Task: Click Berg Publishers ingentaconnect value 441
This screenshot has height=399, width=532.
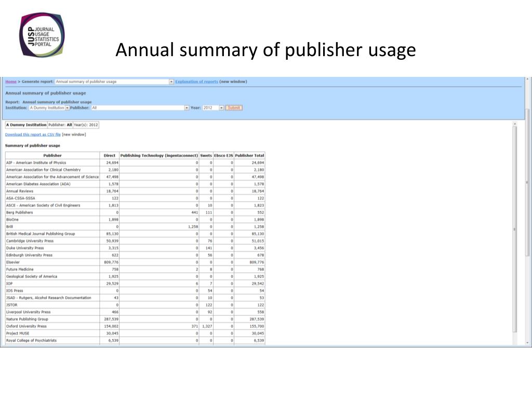Action: click(195, 212)
